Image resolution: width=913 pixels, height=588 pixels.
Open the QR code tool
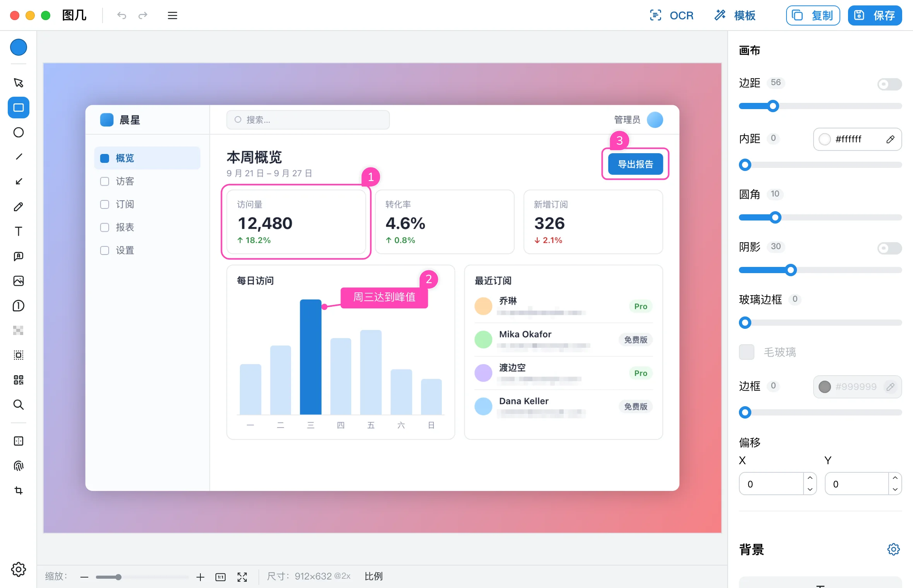point(19,380)
